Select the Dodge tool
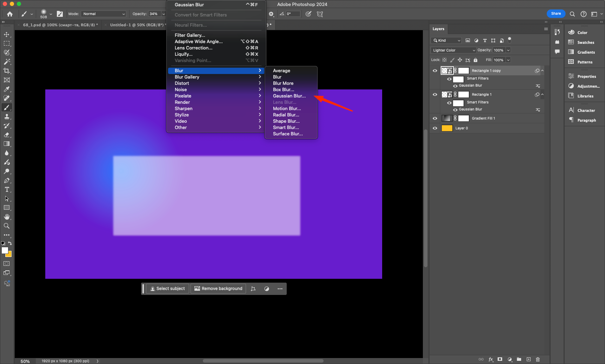 (7, 171)
